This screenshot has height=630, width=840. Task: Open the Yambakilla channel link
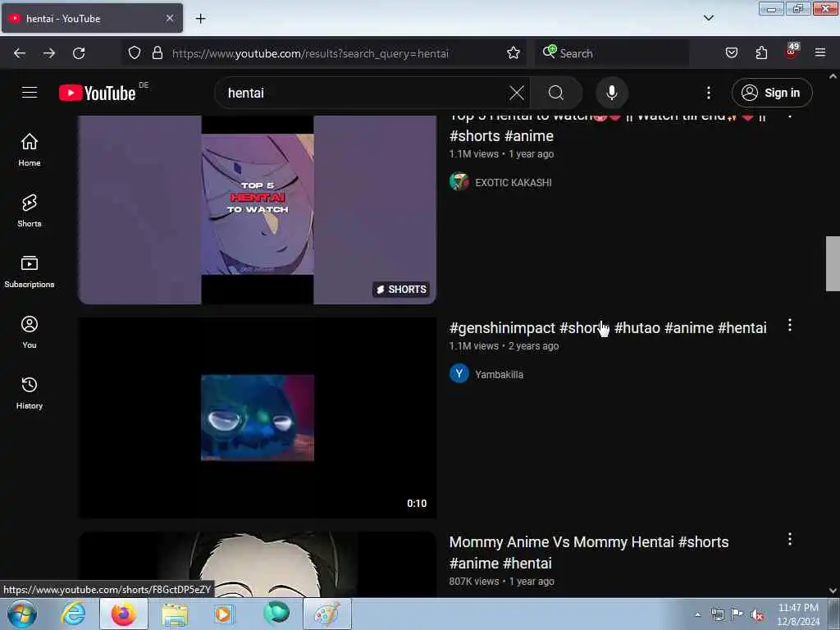(499, 374)
